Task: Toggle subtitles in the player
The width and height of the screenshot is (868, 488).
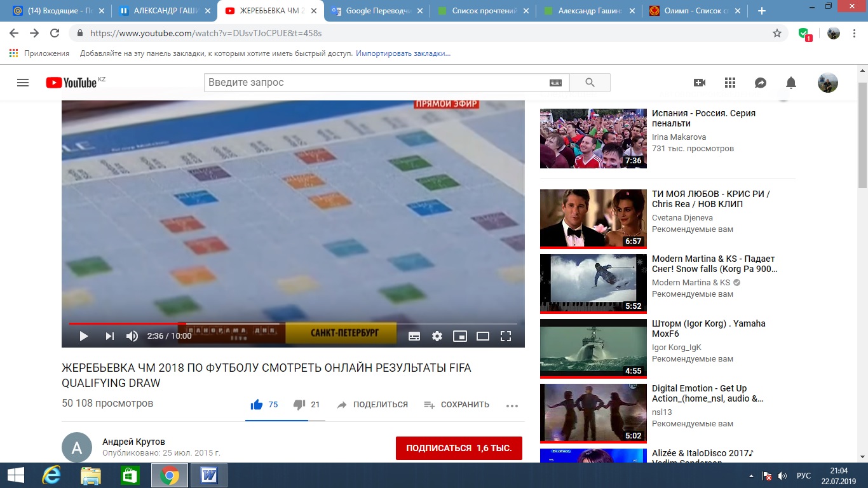Action: 414,336
